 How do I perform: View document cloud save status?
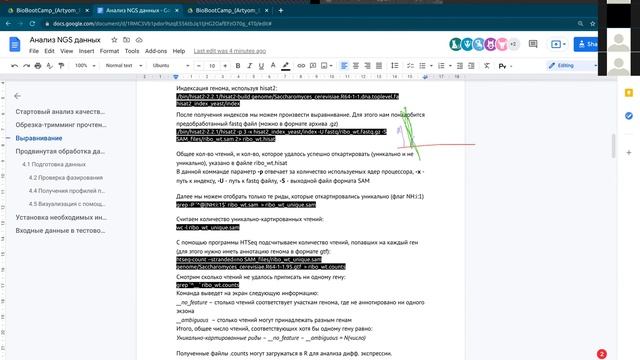(x=139, y=40)
